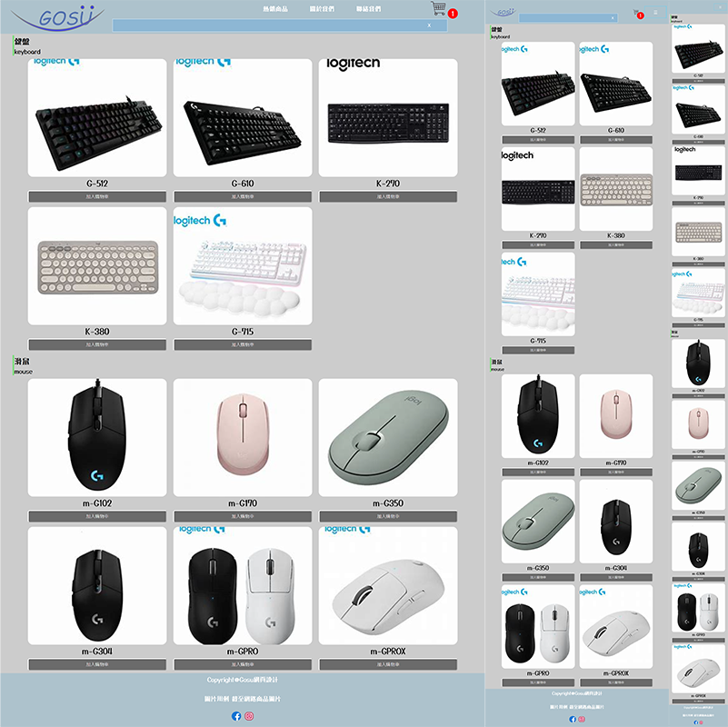Viewport: 728px width, 727px height.
Task: Open the Instagram icon in the wide desktop footer
Action: (250, 716)
